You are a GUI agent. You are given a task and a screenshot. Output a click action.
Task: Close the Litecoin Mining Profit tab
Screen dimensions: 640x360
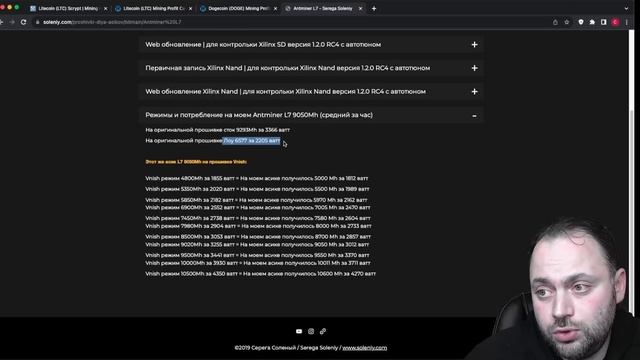click(x=190, y=8)
